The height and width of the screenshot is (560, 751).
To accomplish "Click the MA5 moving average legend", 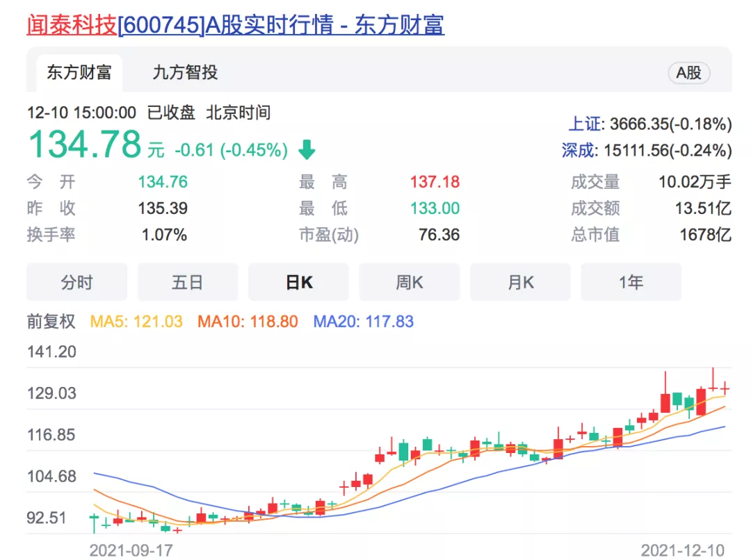I will coord(136,322).
